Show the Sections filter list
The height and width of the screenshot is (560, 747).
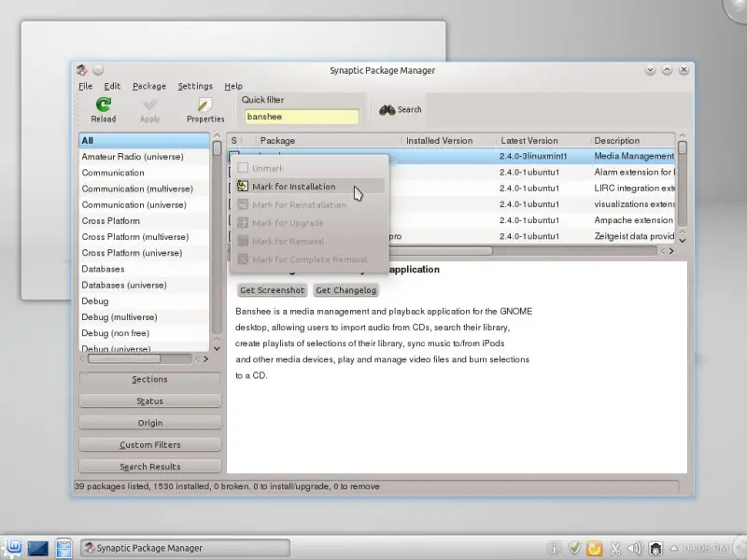pyautogui.click(x=150, y=379)
